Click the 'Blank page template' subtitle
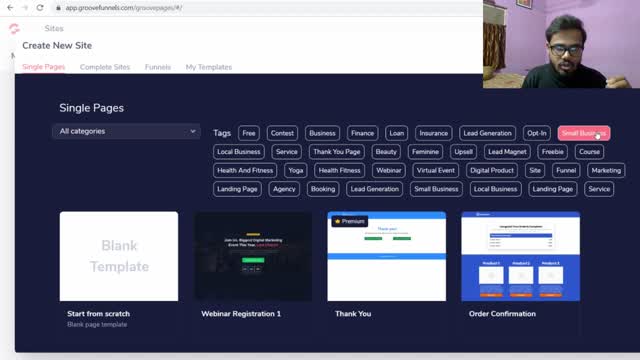 [x=97, y=324]
